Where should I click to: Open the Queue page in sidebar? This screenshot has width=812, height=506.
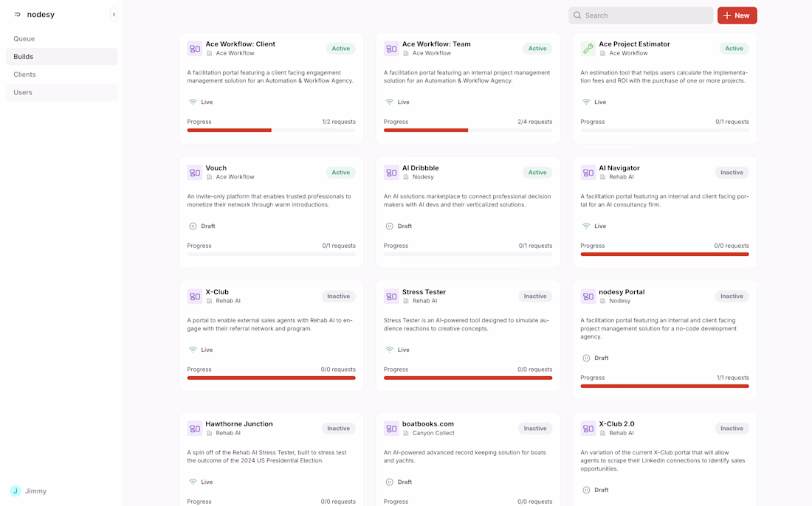pos(24,38)
